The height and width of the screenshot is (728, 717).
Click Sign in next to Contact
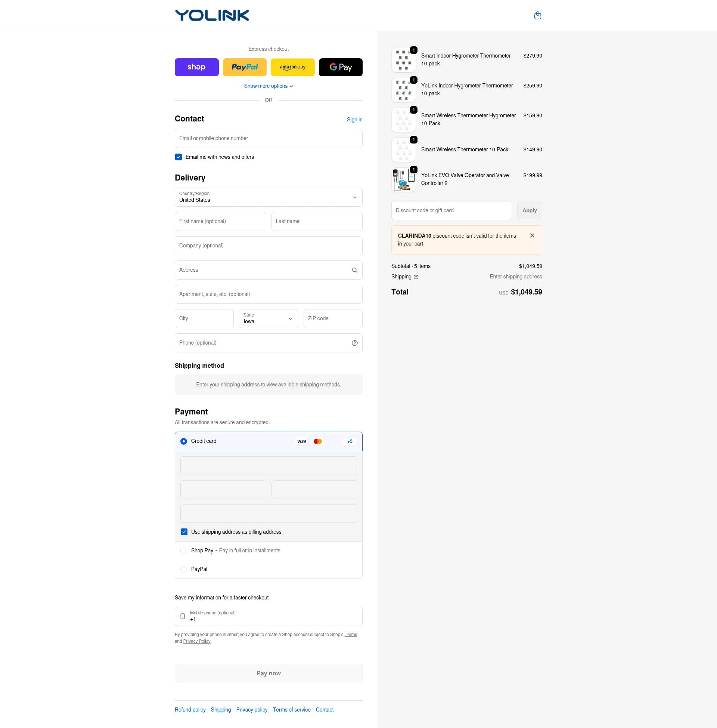[x=354, y=120]
